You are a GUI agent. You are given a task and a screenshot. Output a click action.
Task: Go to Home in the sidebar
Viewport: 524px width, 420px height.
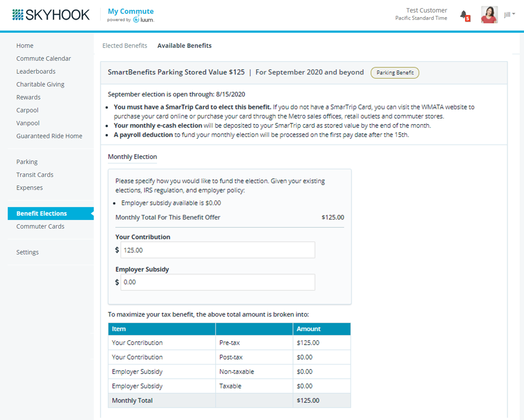25,45
